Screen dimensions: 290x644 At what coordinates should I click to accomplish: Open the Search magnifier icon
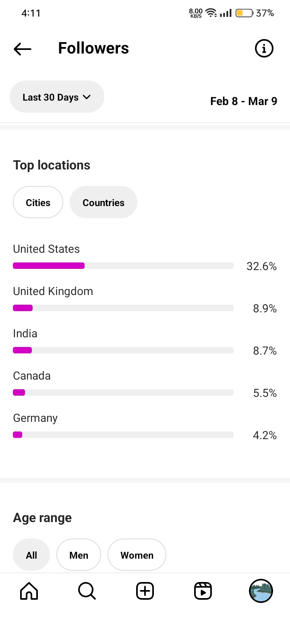[x=87, y=591]
